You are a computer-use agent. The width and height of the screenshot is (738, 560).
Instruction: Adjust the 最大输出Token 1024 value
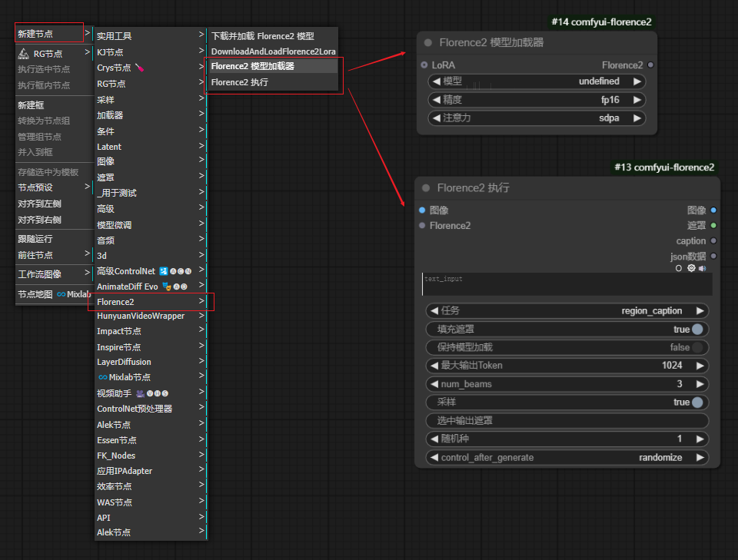567,366
